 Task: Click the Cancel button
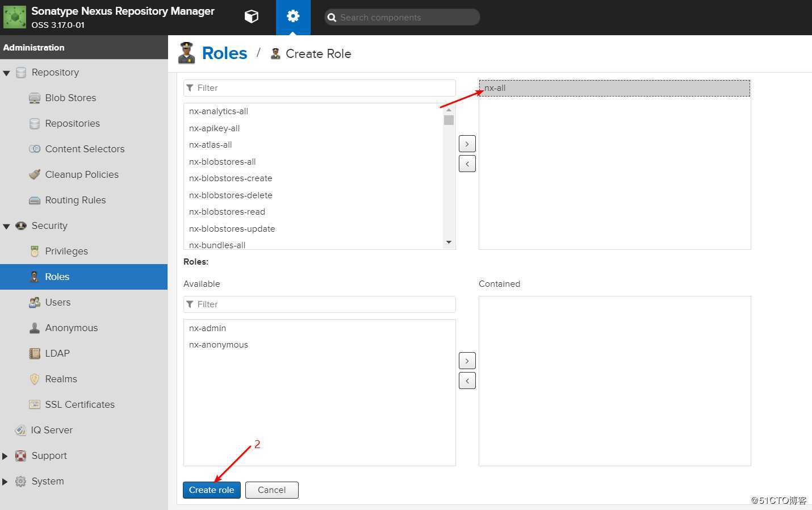click(x=271, y=490)
